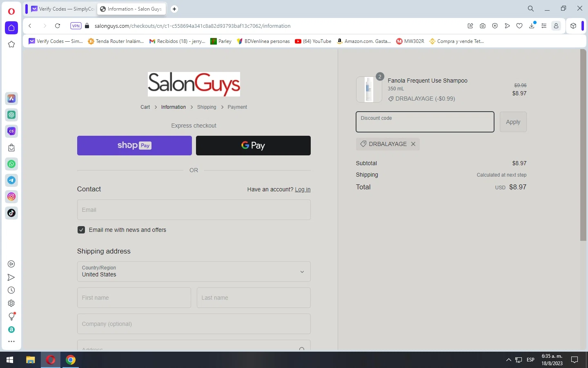588x368 pixels.
Task: Expand the Country/Region dropdown
Action: point(194,272)
